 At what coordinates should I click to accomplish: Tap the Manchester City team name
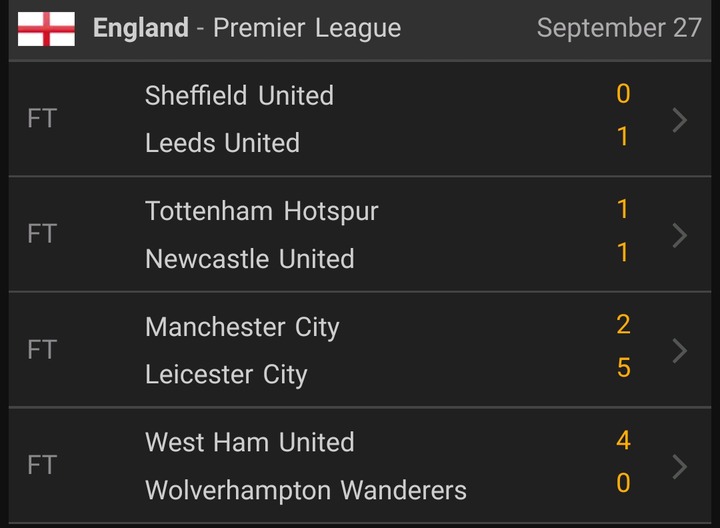click(242, 327)
